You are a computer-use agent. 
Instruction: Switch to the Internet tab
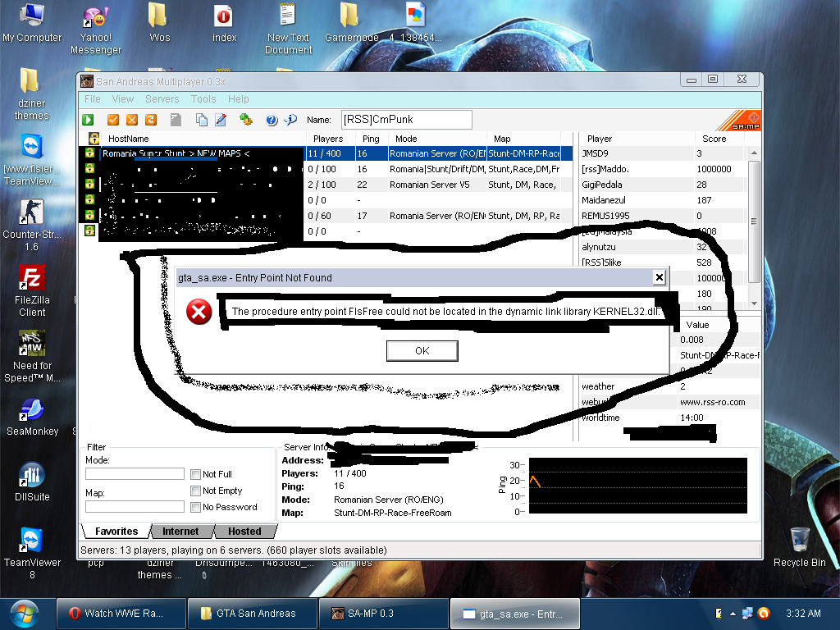pyautogui.click(x=180, y=531)
